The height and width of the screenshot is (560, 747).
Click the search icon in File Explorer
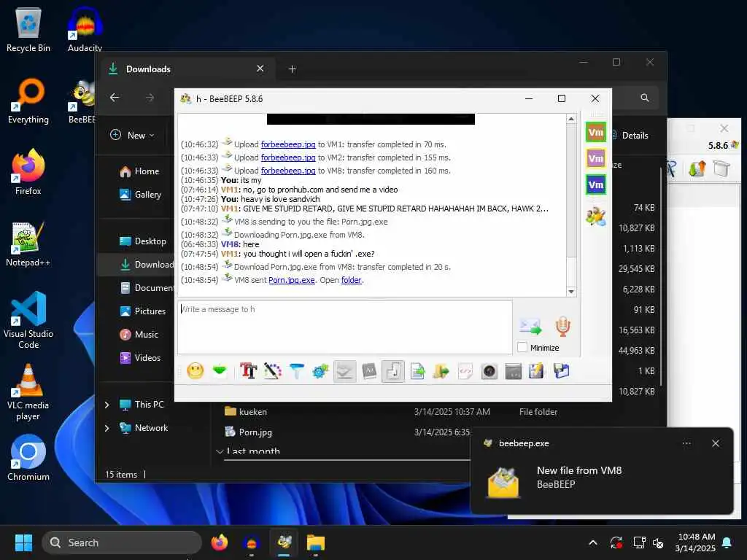tap(645, 98)
